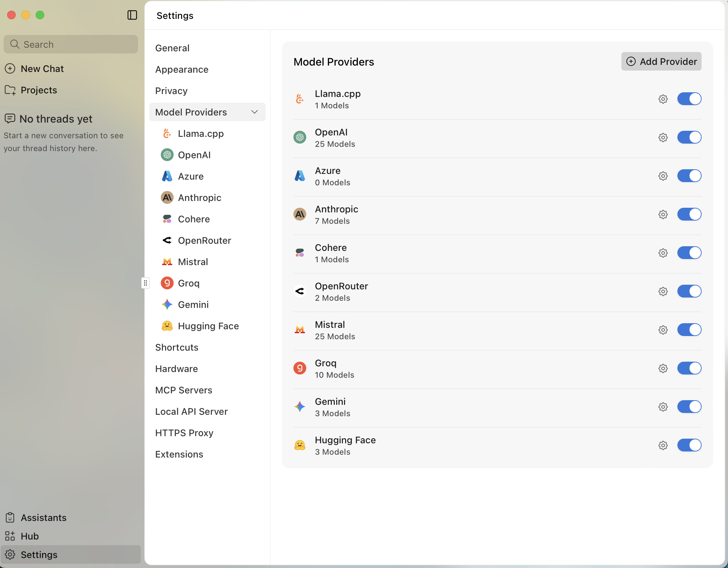Open settings gear for Groq provider
Viewport: 728px width, 568px height.
coord(663,368)
